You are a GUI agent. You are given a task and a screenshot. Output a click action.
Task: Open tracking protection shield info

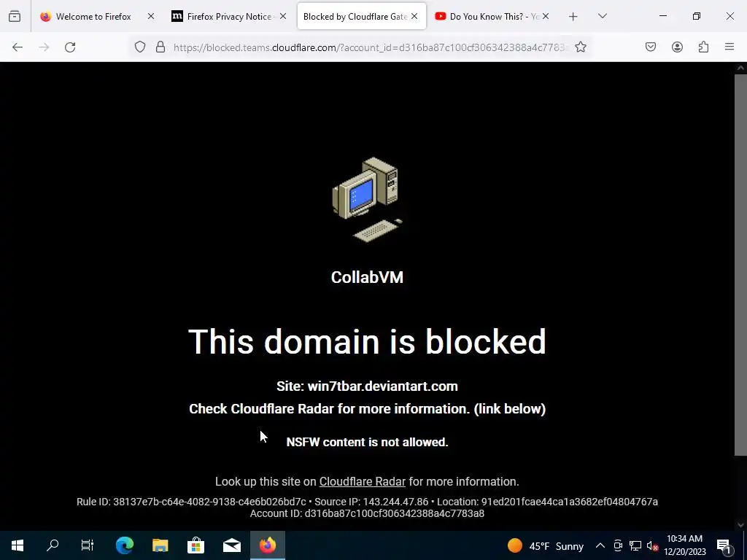(139, 47)
